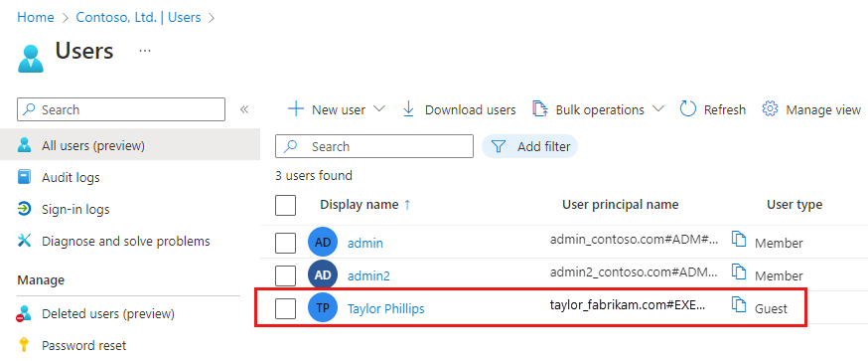The width and height of the screenshot is (868, 361).
Task: Click the Diagnose and solve problems wrench icon
Action: [25, 241]
